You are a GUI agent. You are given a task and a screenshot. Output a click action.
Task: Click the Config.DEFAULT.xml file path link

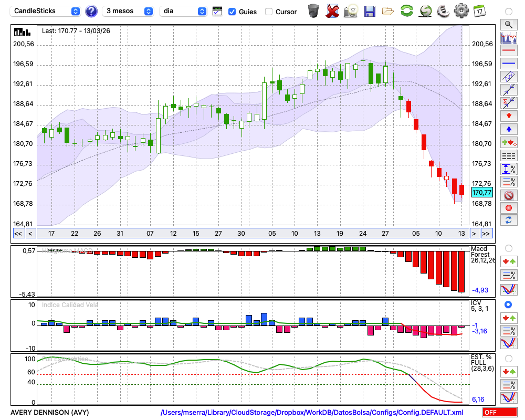tap(312, 412)
